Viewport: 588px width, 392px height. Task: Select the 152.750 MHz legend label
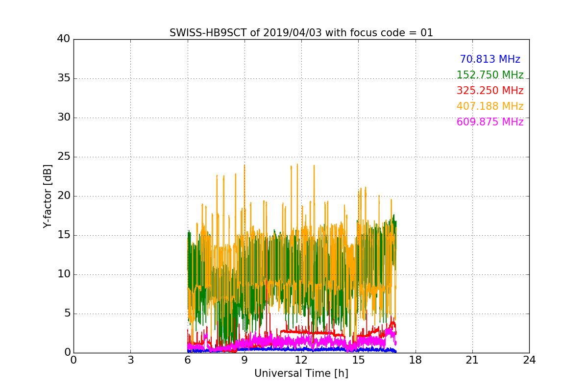coord(490,75)
